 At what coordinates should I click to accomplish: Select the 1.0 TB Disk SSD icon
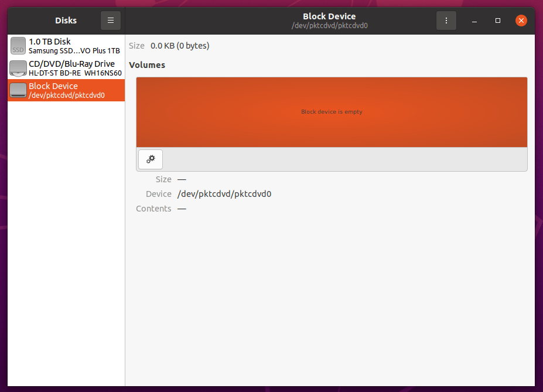pyautogui.click(x=18, y=46)
